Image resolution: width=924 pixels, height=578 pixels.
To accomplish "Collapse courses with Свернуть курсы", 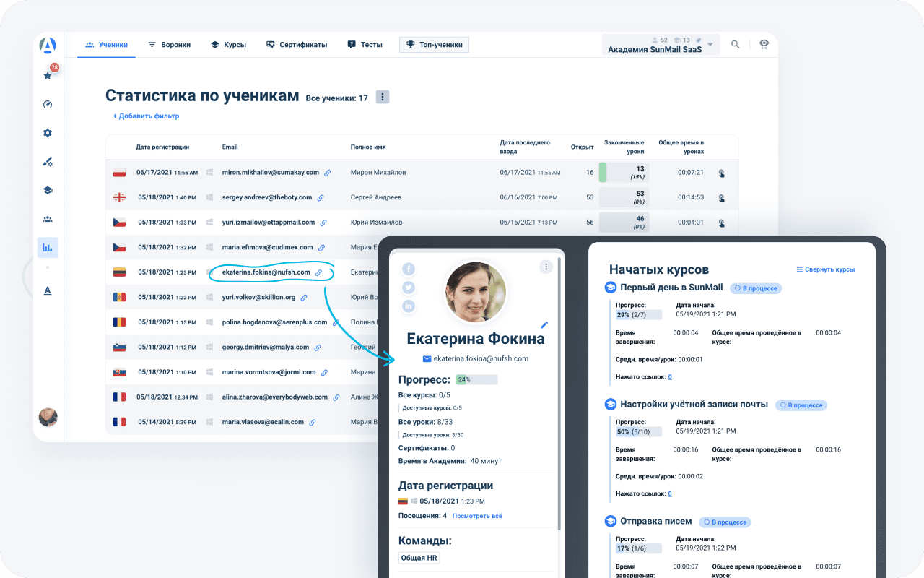I will point(825,269).
